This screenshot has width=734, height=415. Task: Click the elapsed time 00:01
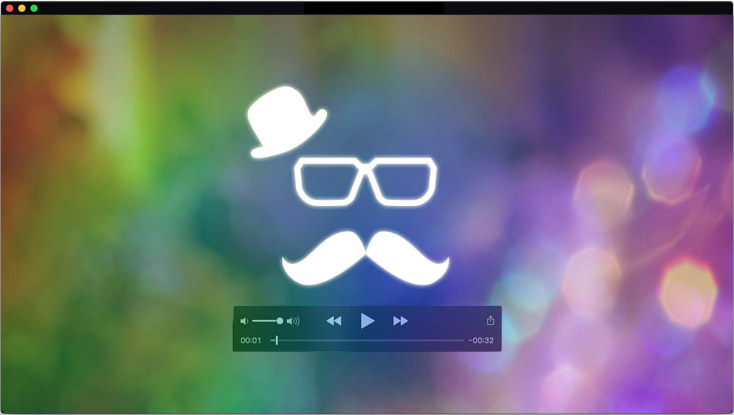pyautogui.click(x=250, y=341)
